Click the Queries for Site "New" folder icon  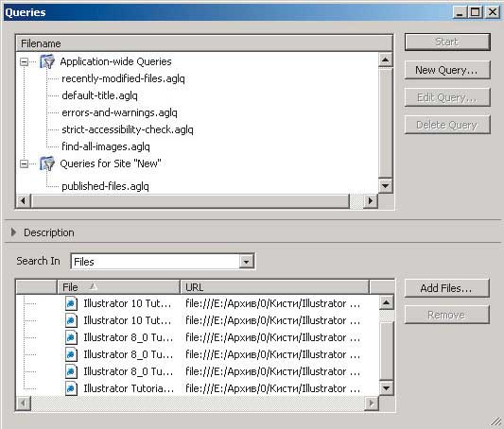(47, 163)
